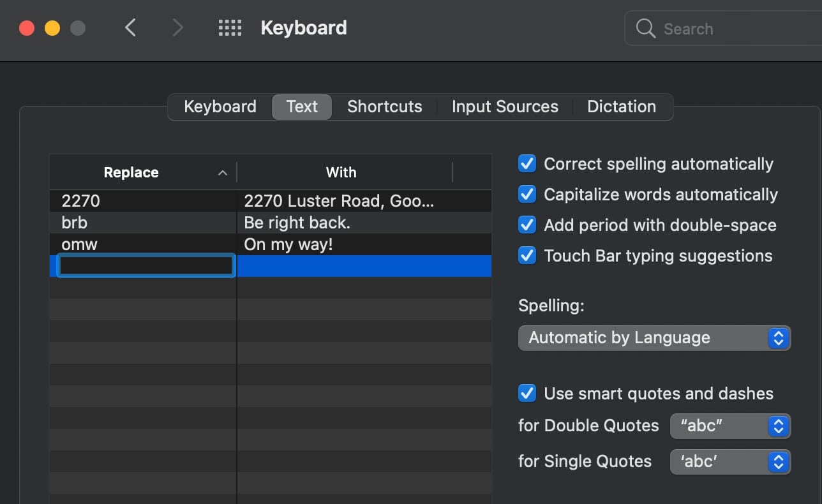Click the back arrow in toolbar

coord(131,28)
